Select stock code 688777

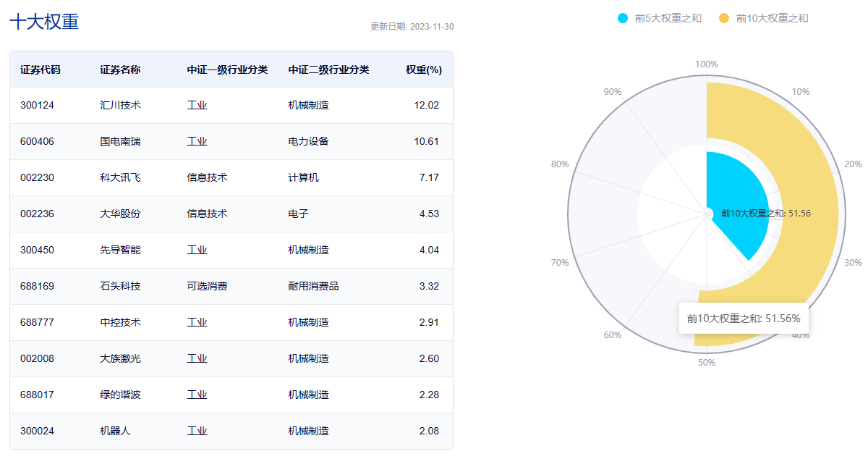[x=37, y=322]
